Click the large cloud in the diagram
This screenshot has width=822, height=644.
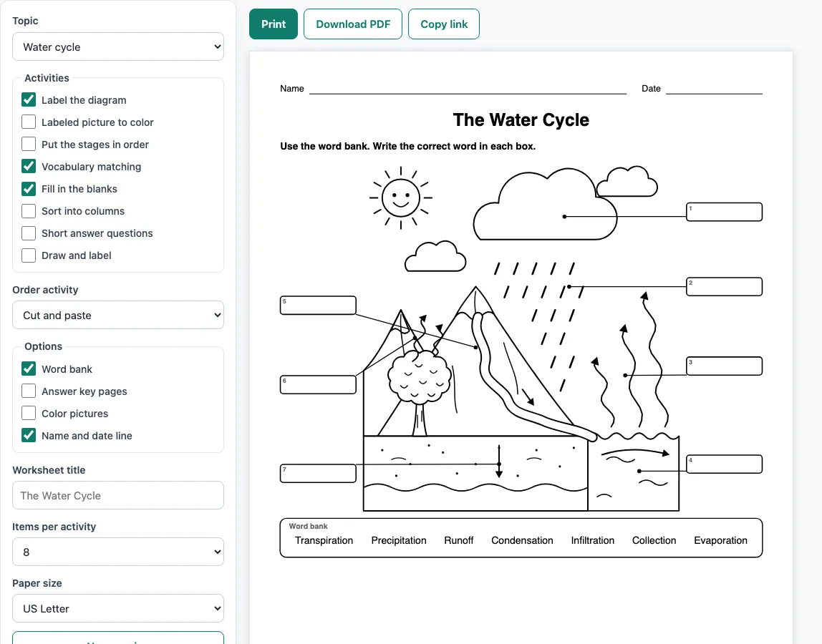coord(545,205)
